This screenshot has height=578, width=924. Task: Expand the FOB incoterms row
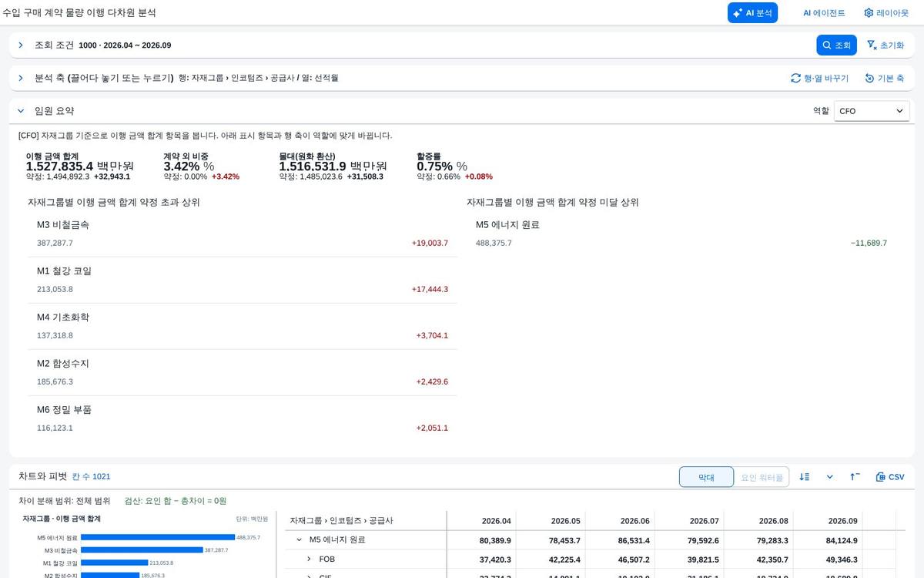click(309, 559)
